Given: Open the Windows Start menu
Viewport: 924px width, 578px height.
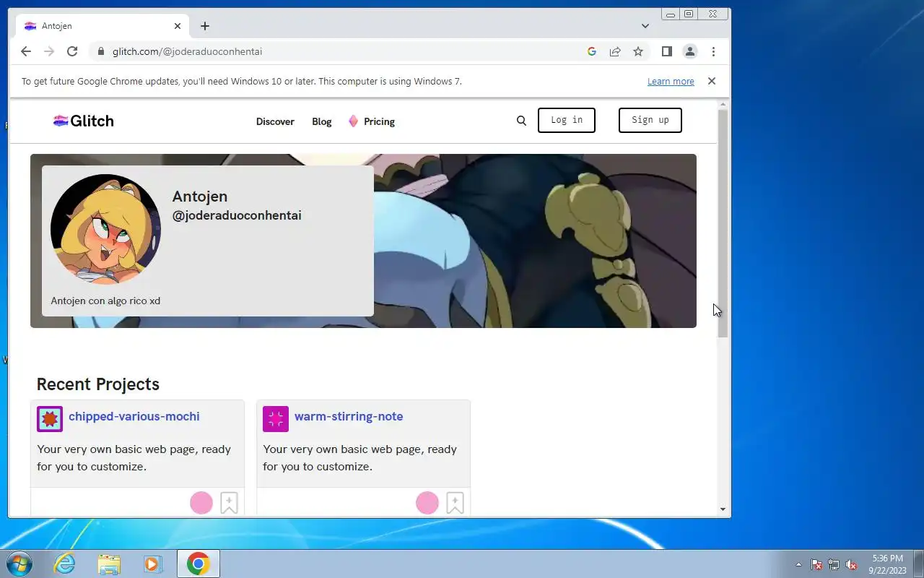Looking at the screenshot, I should 19,564.
